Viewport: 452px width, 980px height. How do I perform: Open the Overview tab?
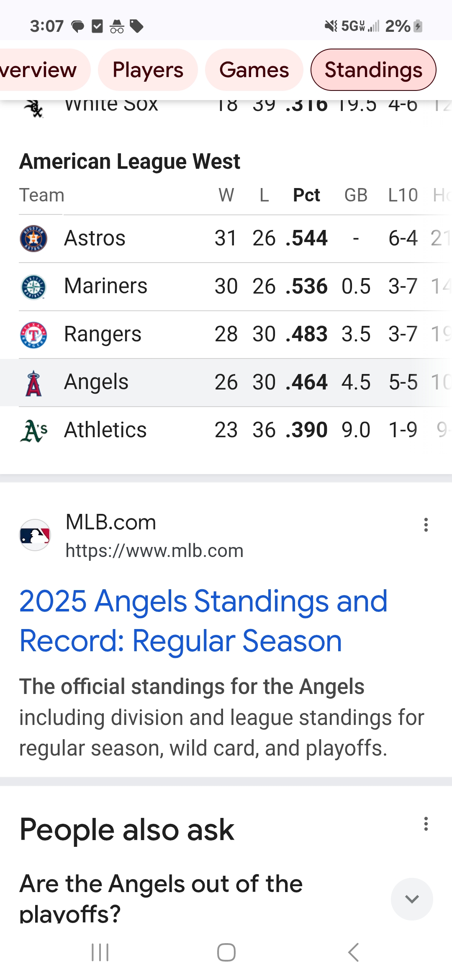click(x=42, y=70)
